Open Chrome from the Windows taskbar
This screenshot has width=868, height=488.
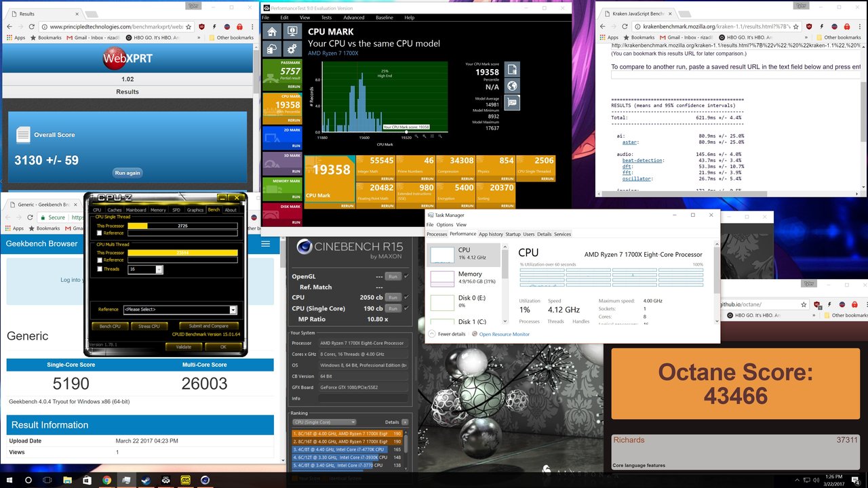(x=107, y=480)
